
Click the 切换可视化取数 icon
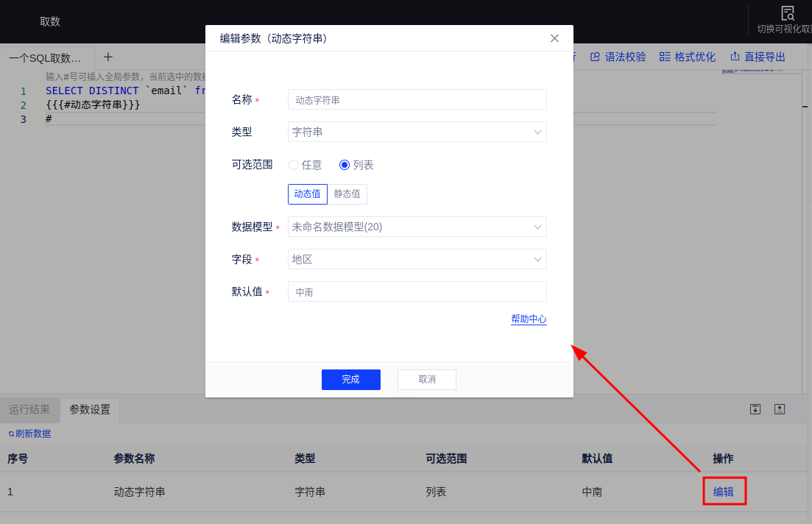788,13
